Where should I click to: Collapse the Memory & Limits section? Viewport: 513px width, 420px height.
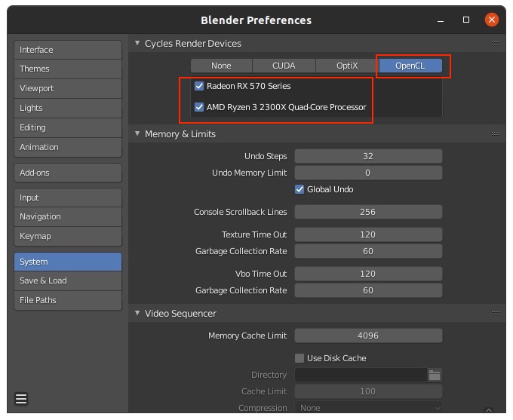[137, 133]
